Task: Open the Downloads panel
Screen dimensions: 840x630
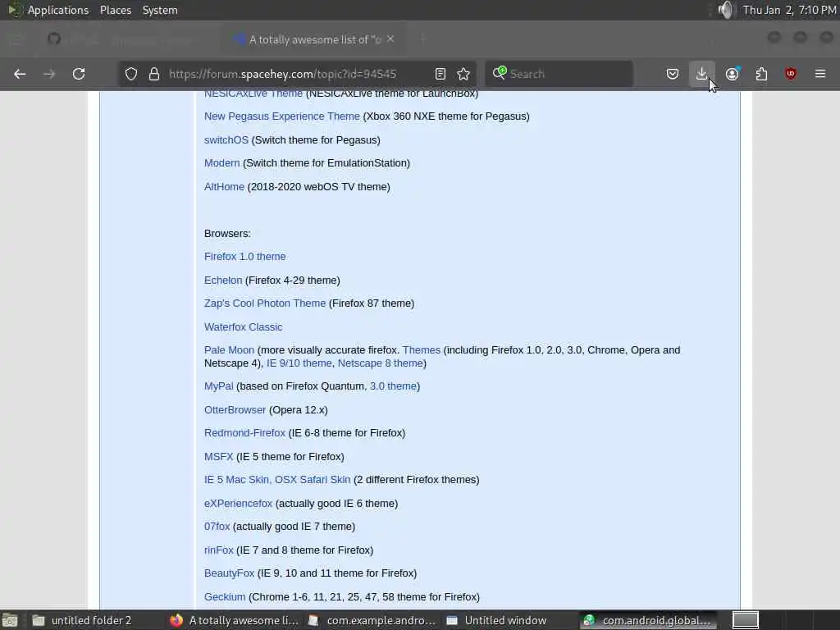Action: pyautogui.click(x=701, y=74)
